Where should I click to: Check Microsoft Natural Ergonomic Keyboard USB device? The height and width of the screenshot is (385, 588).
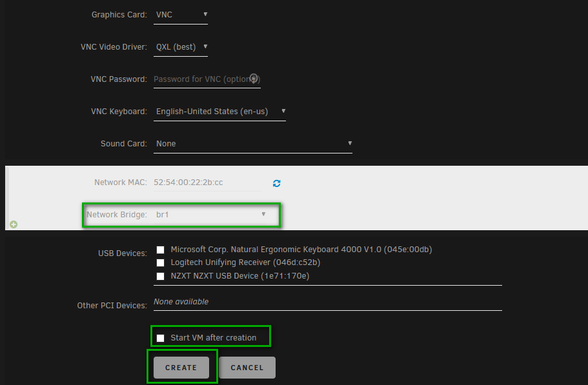(x=161, y=250)
